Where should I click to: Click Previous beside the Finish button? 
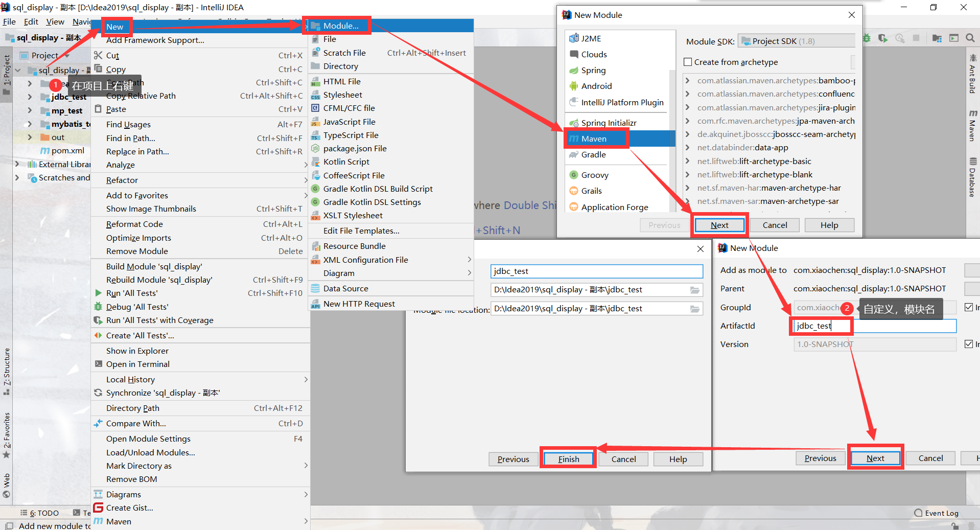click(514, 459)
